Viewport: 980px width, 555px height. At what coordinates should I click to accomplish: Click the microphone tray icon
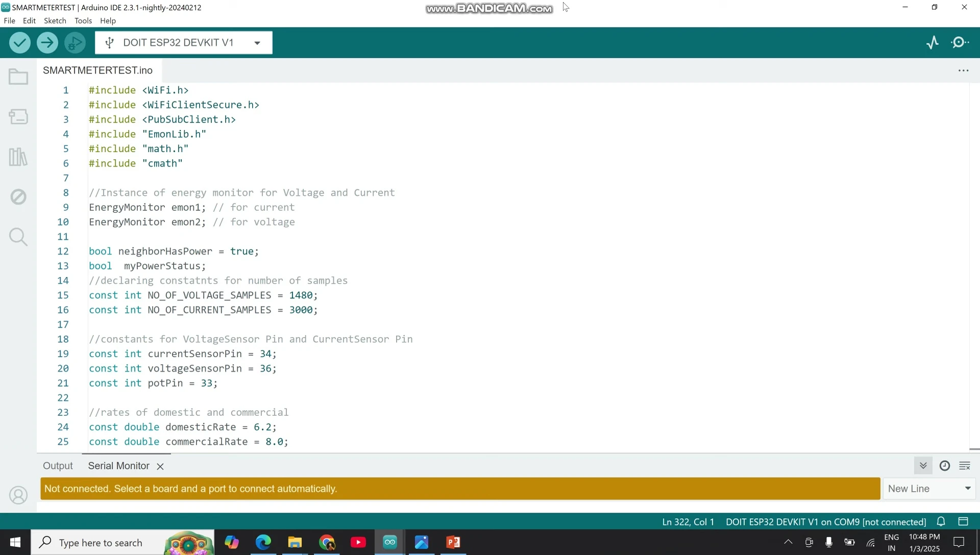829,542
